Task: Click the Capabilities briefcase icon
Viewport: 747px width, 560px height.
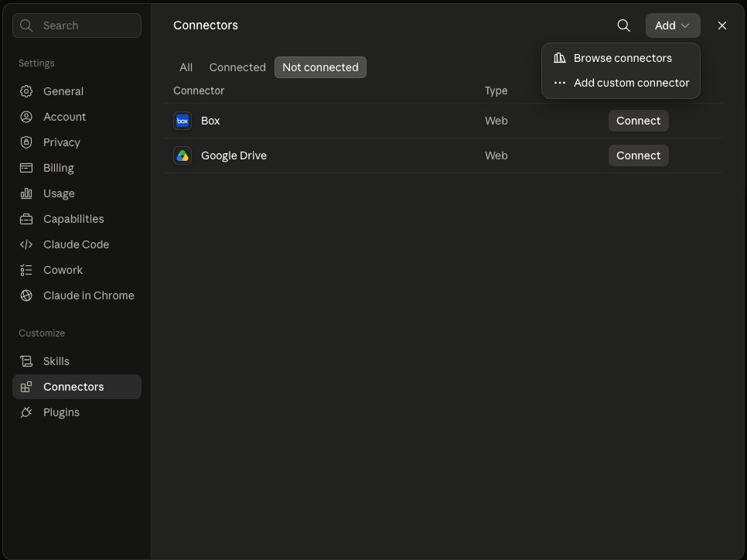Action: [26, 219]
